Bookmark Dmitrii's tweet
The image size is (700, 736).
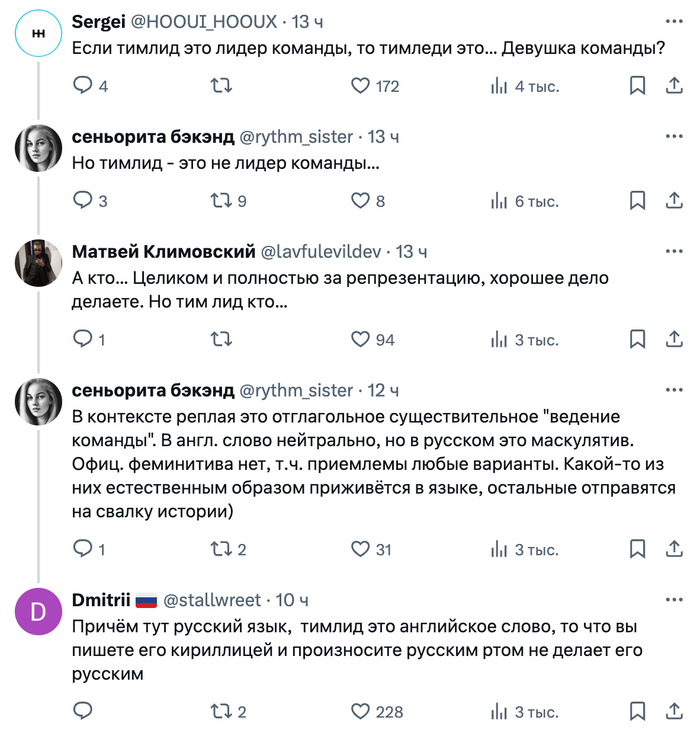637,712
